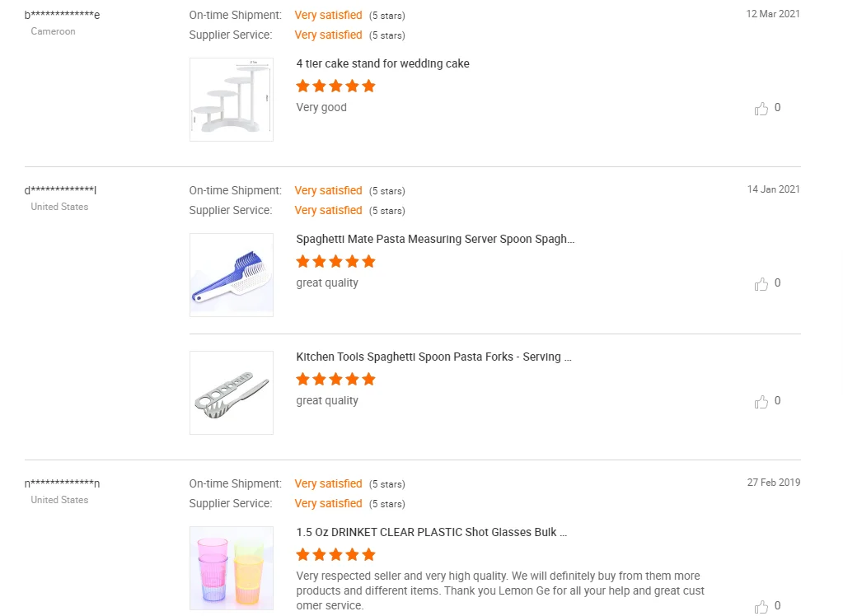Open Kitchen Tools Spaghetti Spoon Pasta Forks link

433,357
